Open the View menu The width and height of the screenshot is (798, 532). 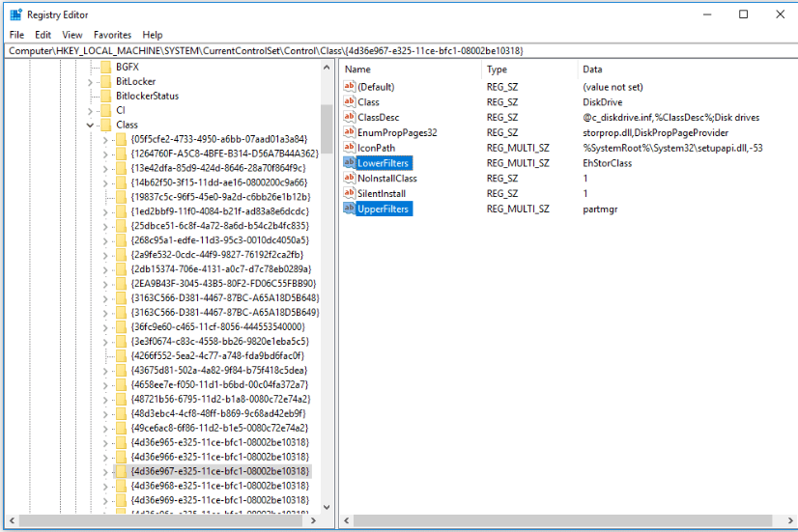(72, 35)
